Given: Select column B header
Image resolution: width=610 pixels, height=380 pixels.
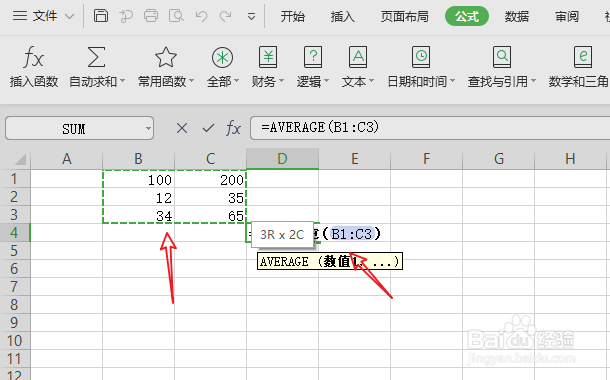Looking at the screenshot, I should pyautogui.click(x=138, y=159).
